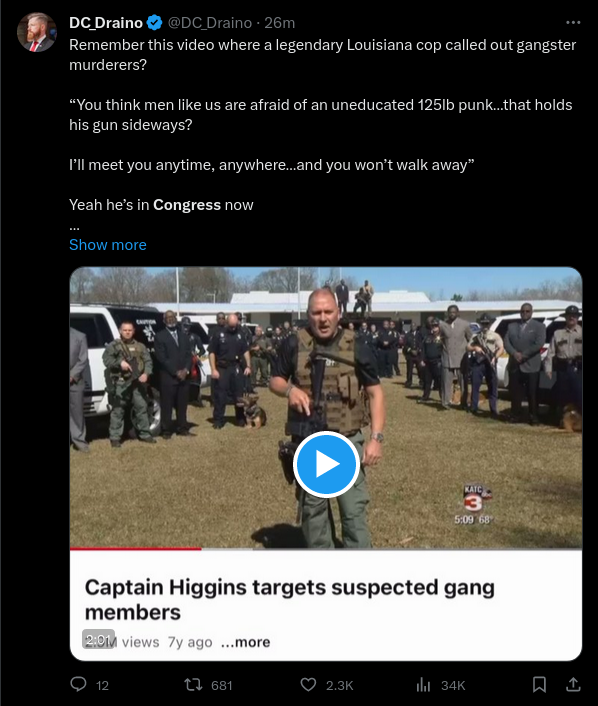Click the 2:01 video duration badge
598x706 pixels.
point(98,639)
